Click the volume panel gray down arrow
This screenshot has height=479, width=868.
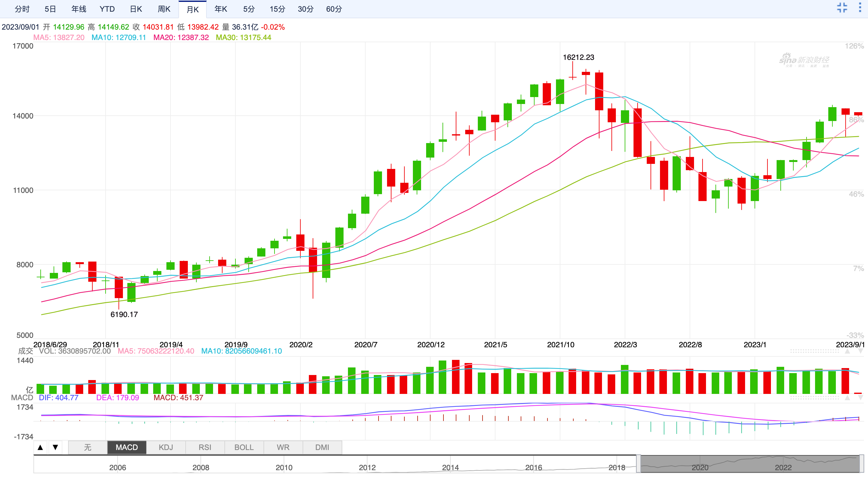tap(860, 351)
